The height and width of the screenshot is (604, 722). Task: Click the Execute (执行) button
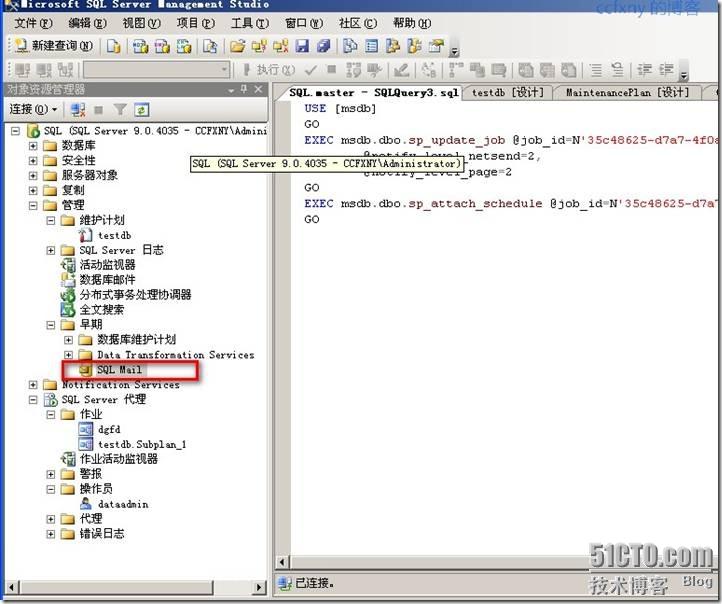269,70
